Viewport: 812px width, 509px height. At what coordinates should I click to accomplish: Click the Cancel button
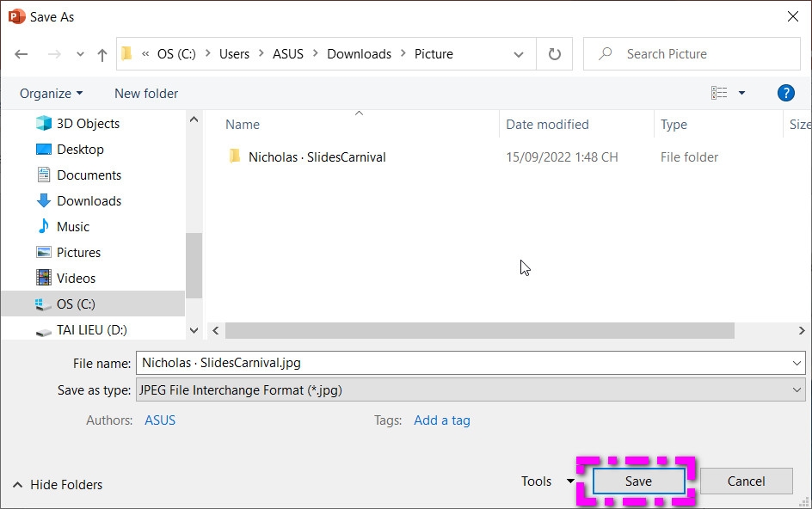pos(747,481)
